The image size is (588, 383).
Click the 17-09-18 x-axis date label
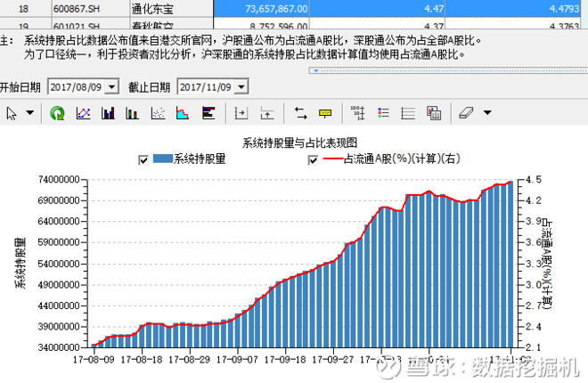click(285, 360)
